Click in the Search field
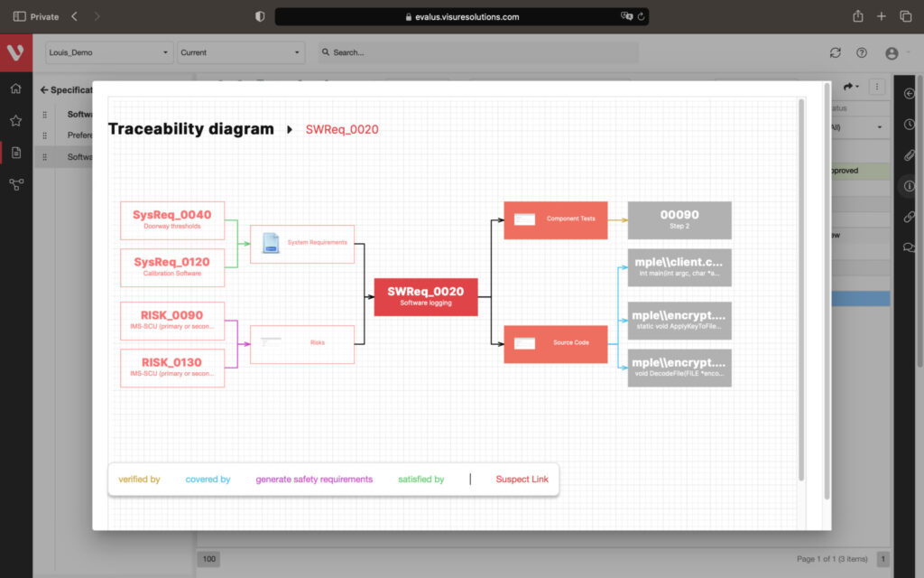Screen dimensions: 924x578 [x=478, y=52]
